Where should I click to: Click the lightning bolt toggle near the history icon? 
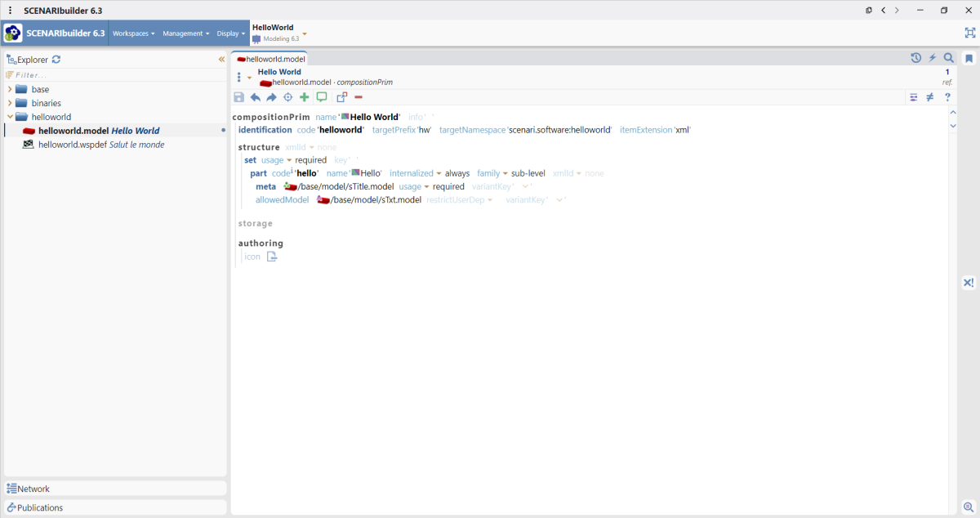click(x=932, y=58)
